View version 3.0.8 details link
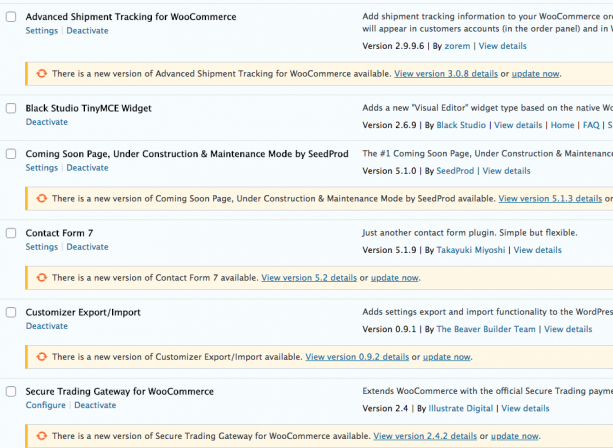613x448 pixels. pyautogui.click(x=445, y=74)
